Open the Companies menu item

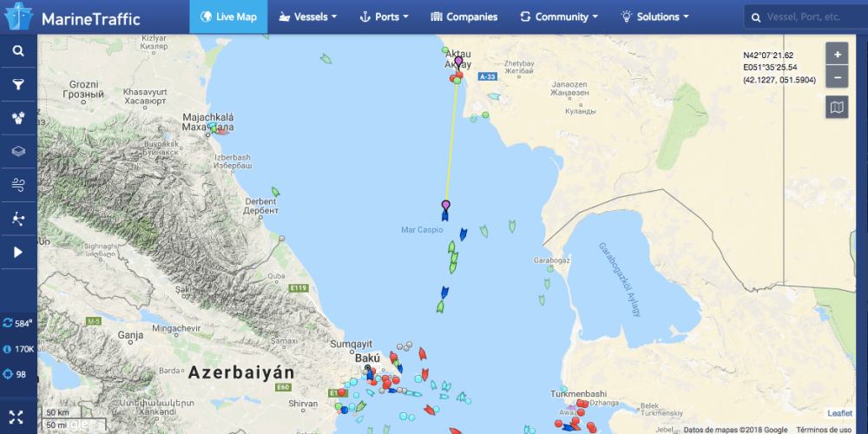point(464,16)
